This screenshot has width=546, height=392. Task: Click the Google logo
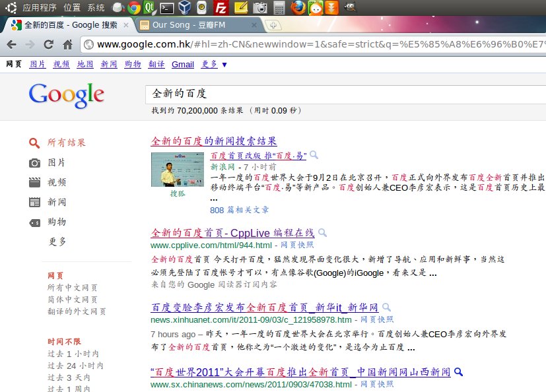click(67, 96)
